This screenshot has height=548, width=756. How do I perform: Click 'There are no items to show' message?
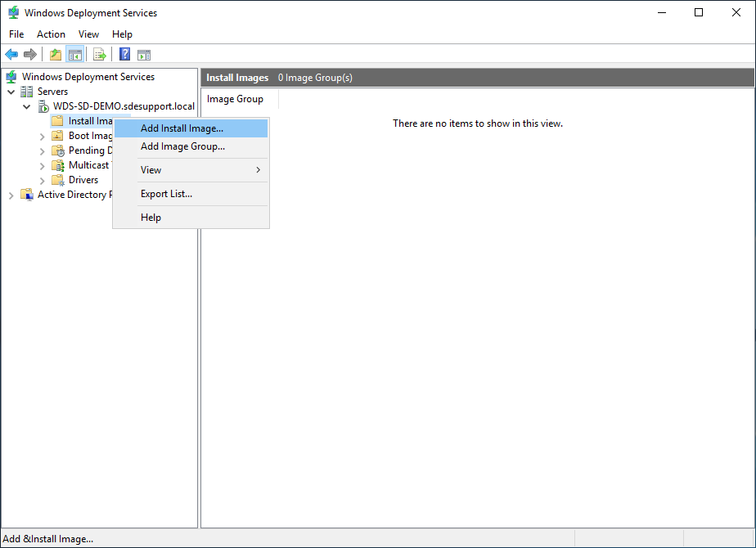point(477,124)
